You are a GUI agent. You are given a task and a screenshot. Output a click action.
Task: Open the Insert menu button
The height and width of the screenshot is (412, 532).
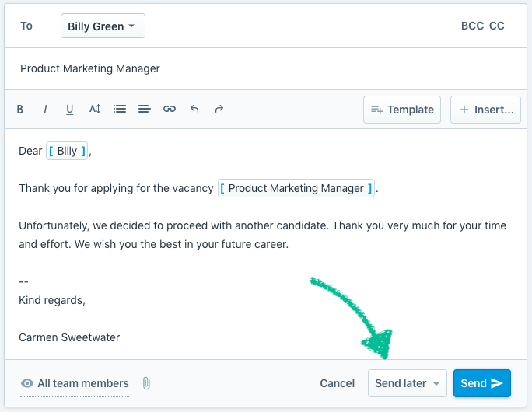485,110
